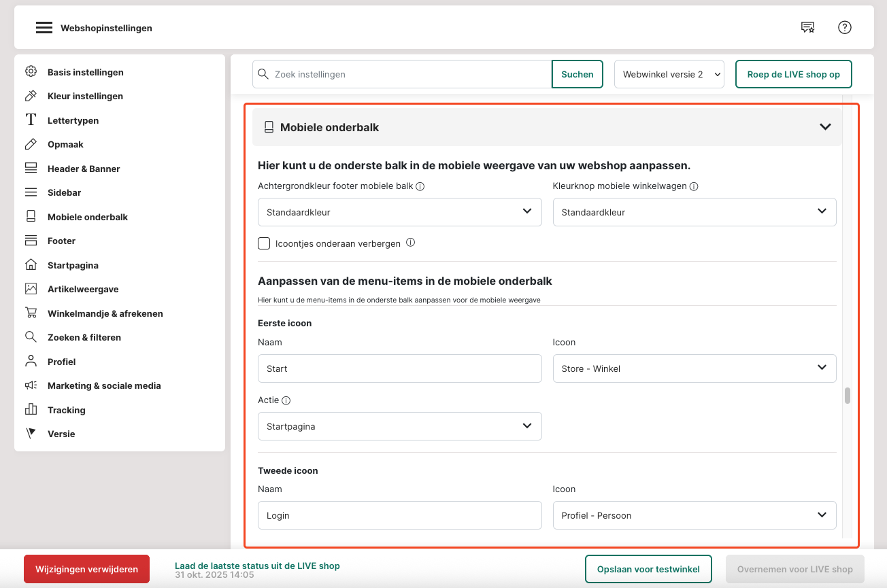Image resolution: width=887 pixels, height=588 pixels.
Task: Click the Basis instellingen gear icon
Action: tap(31, 72)
